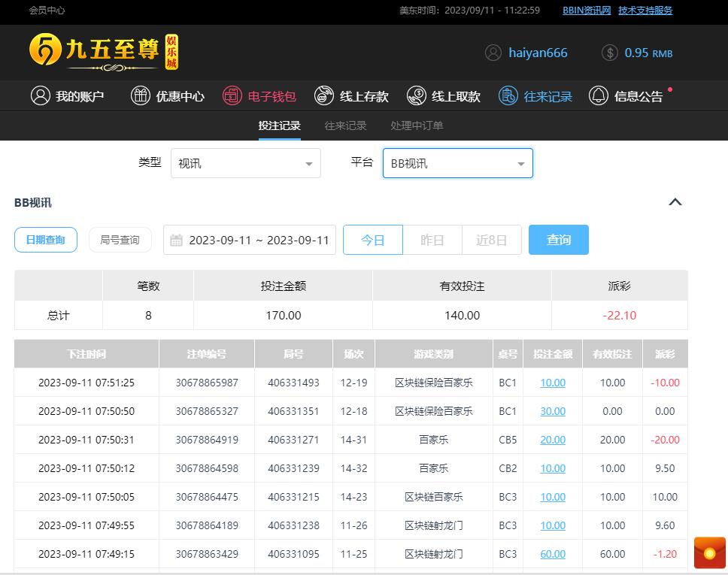Image resolution: width=728 pixels, height=575 pixels.
Task: Click the avatar icon beside haiyan666
Action: (x=493, y=53)
